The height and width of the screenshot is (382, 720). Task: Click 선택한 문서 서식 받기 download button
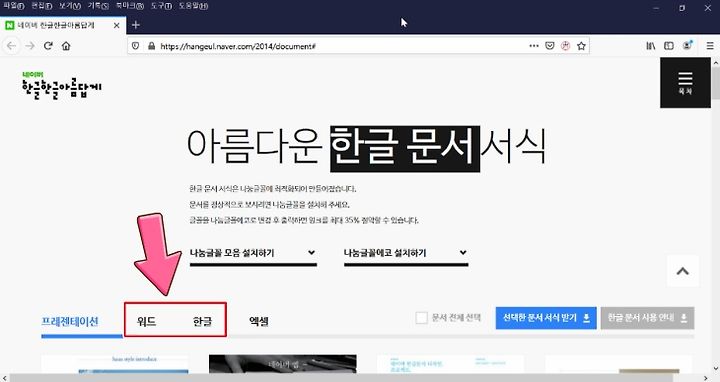click(546, 318)
